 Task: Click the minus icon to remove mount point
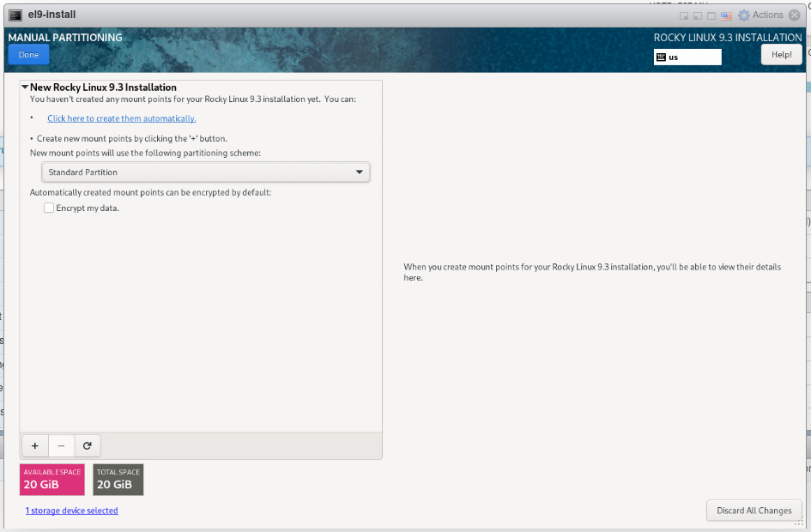click(62, 445)
